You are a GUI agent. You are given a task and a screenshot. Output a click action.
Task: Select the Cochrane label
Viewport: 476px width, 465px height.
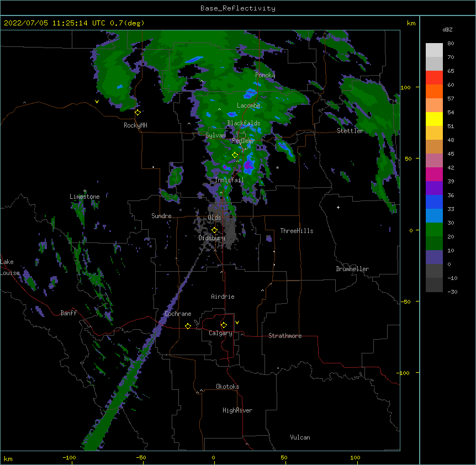tap(178, 314)
